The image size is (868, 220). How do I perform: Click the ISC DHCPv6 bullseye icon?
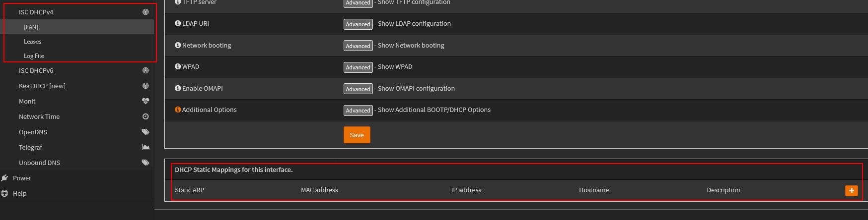point(145,70)
